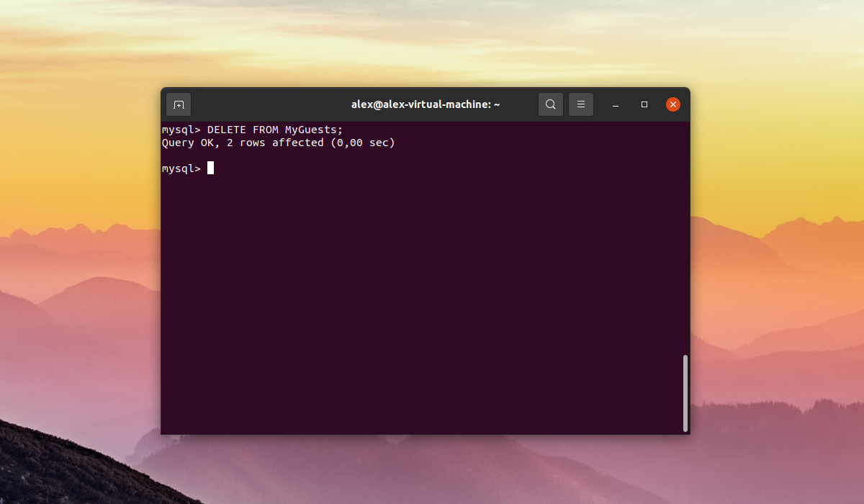This screenshot has width=864, height=504.
Task: Open the terminal options via hamburger menu
Action: (580, 104)
